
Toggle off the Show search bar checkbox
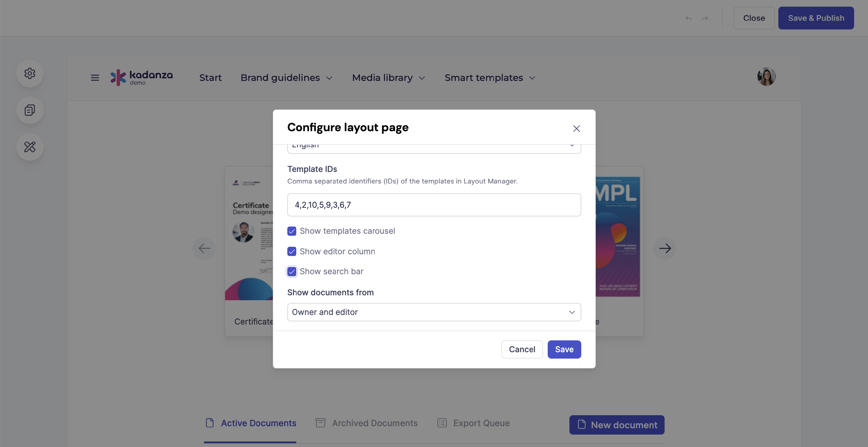point(292,271)
